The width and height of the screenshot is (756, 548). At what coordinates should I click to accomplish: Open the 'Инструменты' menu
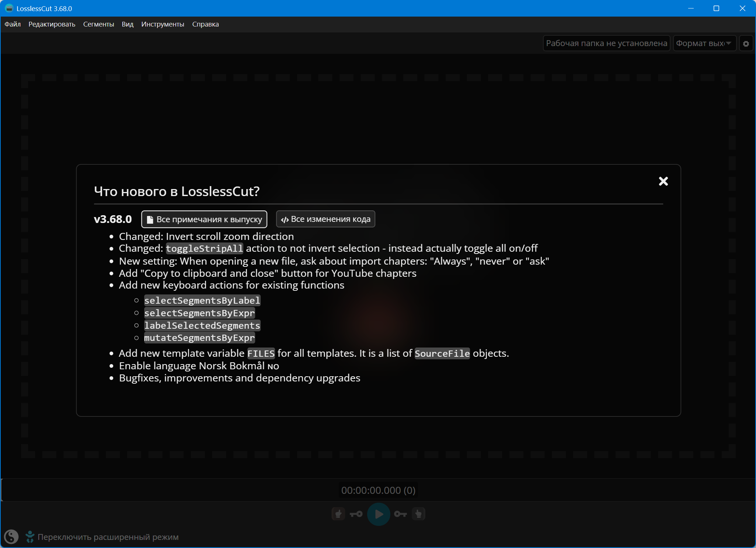click(163, 24)
